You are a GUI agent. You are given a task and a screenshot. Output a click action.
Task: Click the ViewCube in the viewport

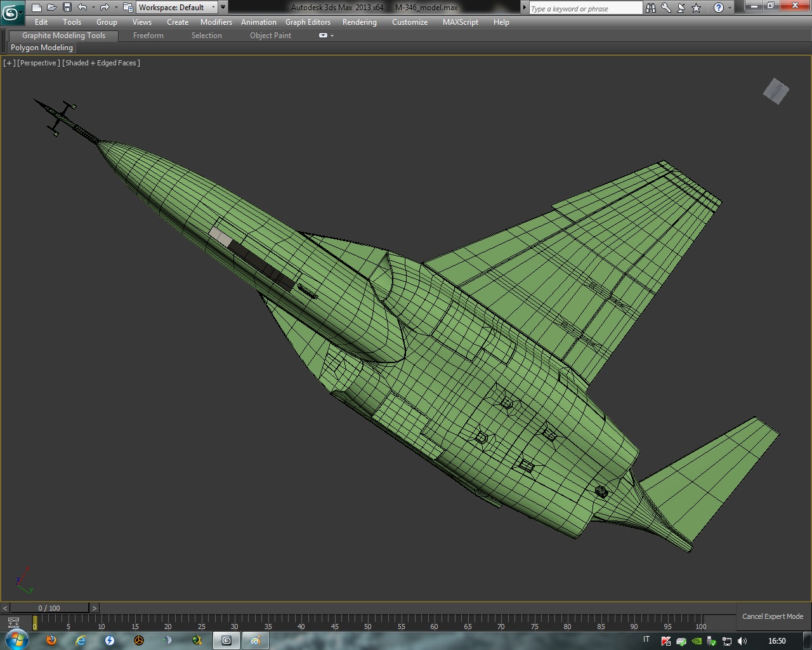[776, 91]
